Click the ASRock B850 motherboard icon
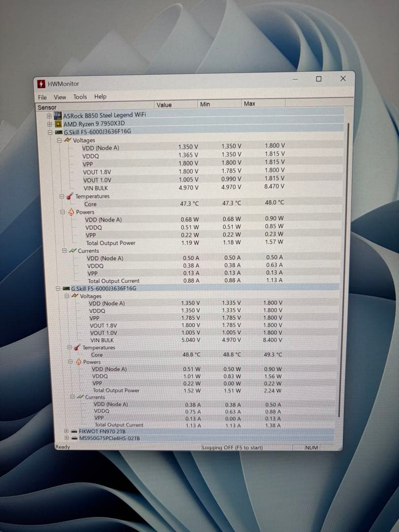This screenshot has height=532, width=399. [x=58, y=116]
